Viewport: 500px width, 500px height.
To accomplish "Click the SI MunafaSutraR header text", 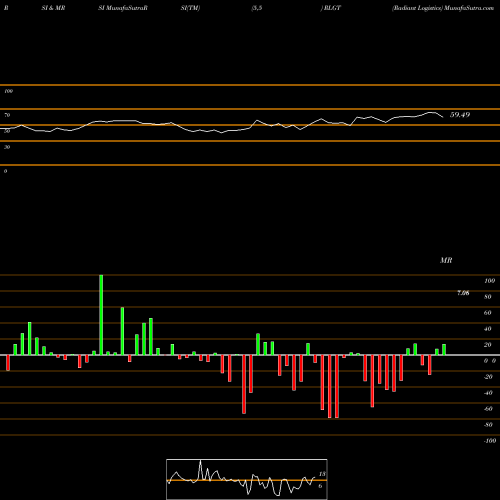I will [123, 8].
